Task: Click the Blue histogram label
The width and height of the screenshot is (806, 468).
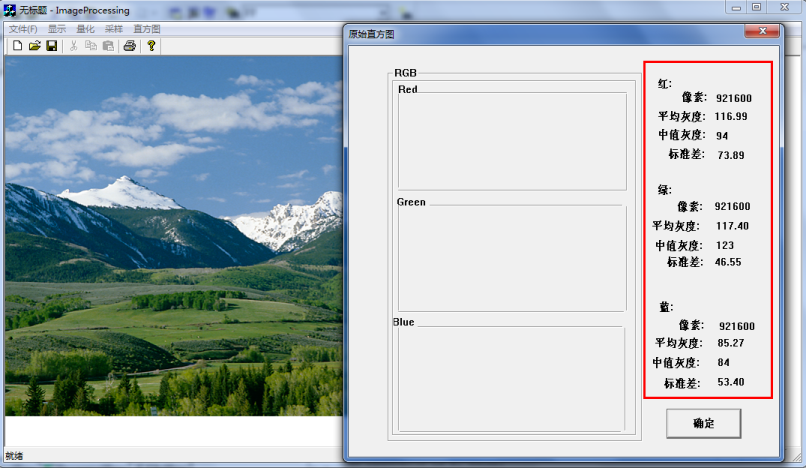Action: [x=404, y=322]
